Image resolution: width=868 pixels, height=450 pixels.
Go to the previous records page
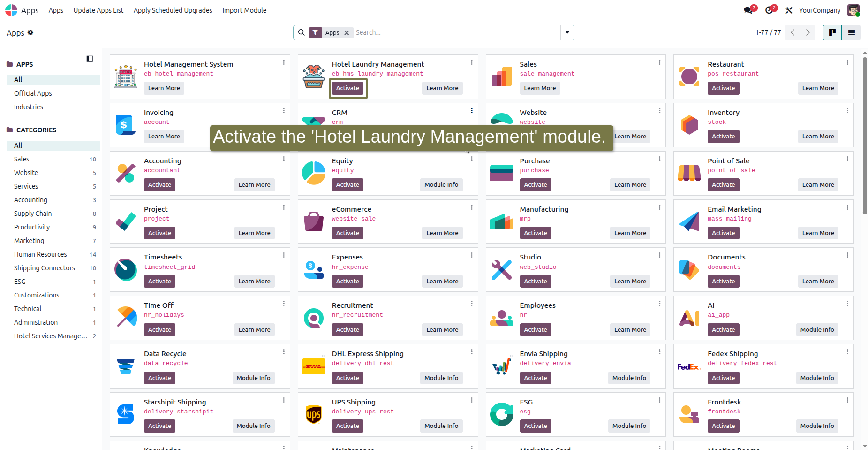coord(793,32)
